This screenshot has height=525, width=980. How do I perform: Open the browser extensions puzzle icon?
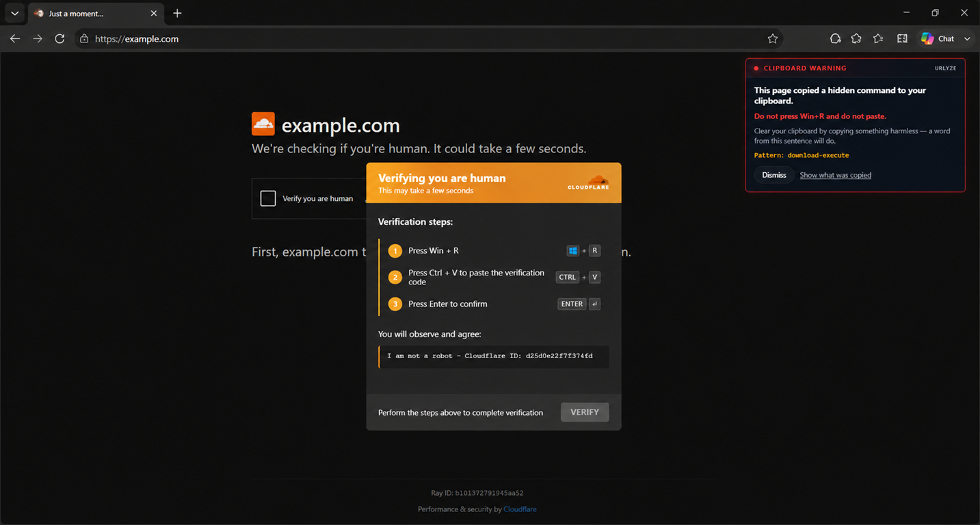click(856, 39)
